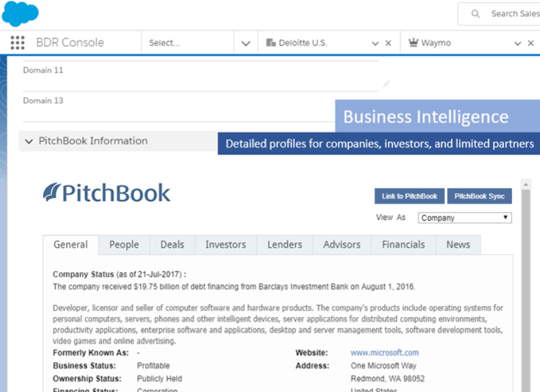The image size is (540, 392).
Task: Click the Waymo crown icon
Action: click(x=413, y=42)
